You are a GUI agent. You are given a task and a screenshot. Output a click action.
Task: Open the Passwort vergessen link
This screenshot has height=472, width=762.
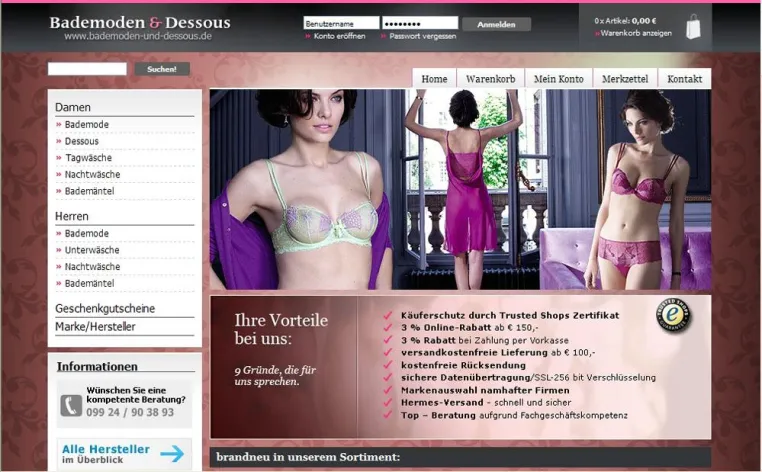tap(422, 36)
